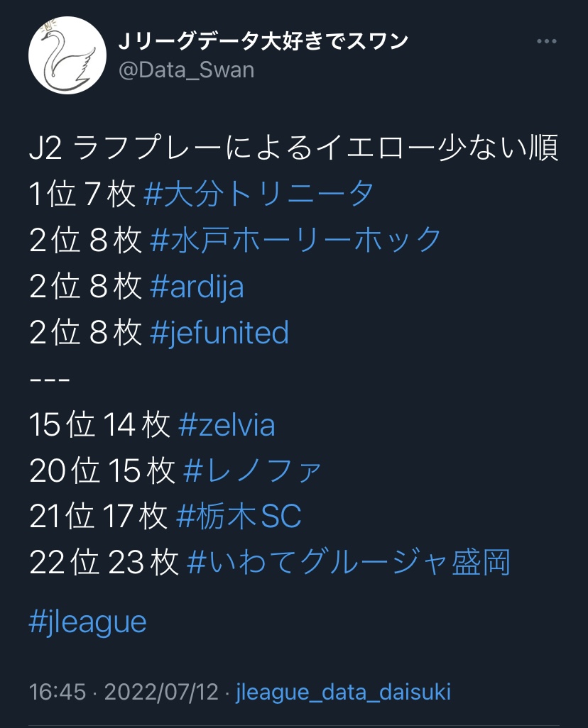Click the 2022/07/12 post date
Screen dimensions: 588x728
[x=161, y=692]
